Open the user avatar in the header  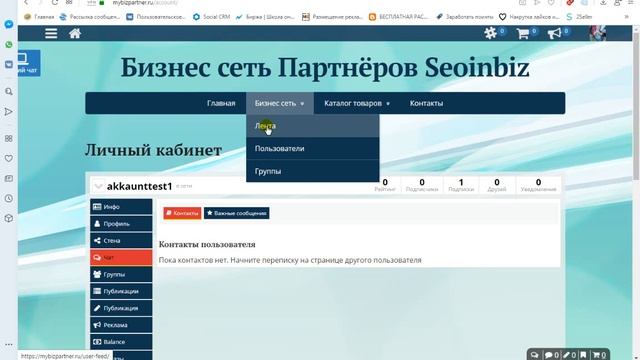pyautogui.click(x=597, y=33)
